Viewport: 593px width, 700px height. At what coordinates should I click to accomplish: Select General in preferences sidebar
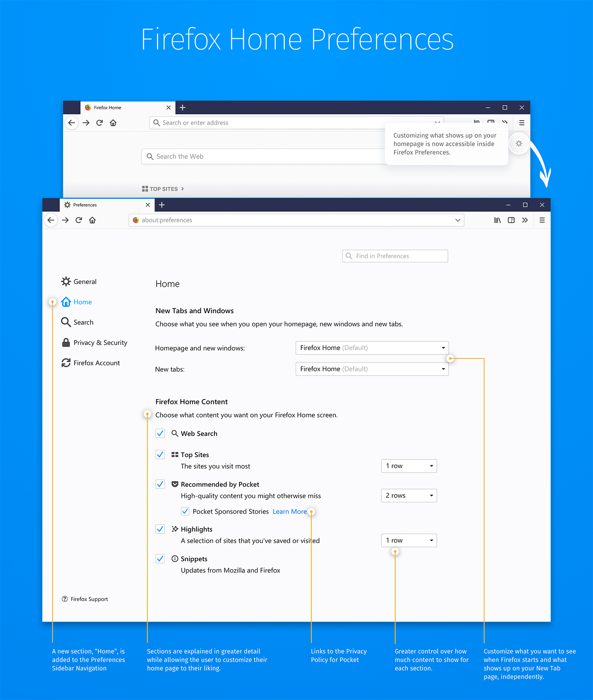point(79,281)
